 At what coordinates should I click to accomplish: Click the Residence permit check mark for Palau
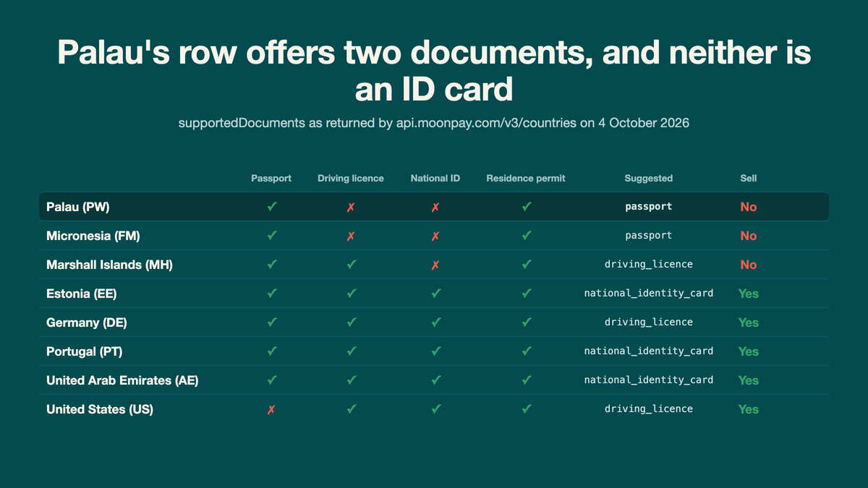[x=527, y=207]
